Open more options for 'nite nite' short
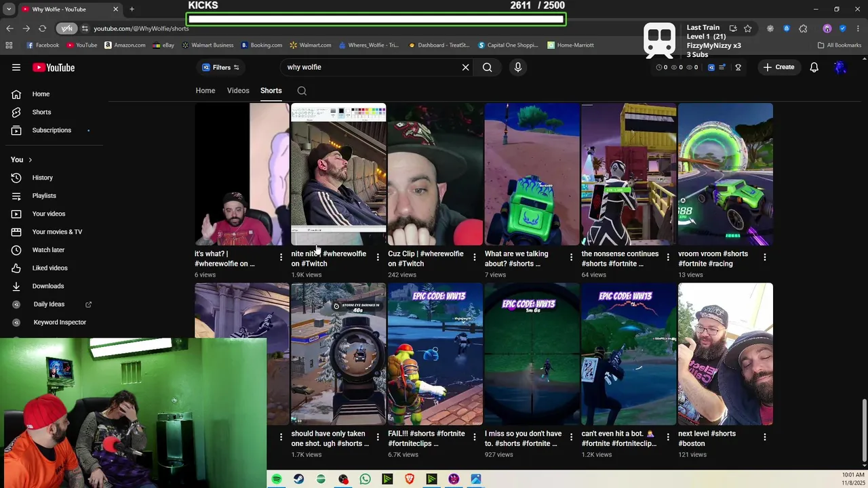Screen dimensions: 868x488 pyautogui.click(x=378, y=258)
